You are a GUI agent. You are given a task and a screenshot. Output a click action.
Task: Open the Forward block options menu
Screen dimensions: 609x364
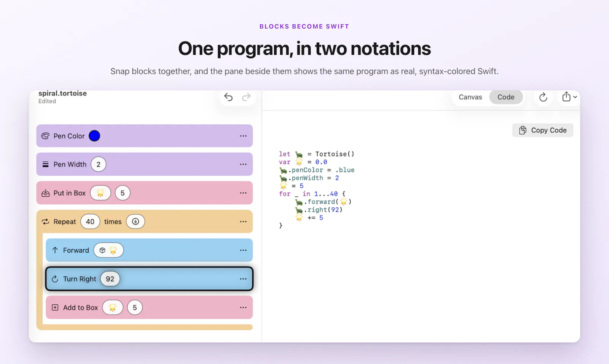pyautogui.click(x=243, y=250)
